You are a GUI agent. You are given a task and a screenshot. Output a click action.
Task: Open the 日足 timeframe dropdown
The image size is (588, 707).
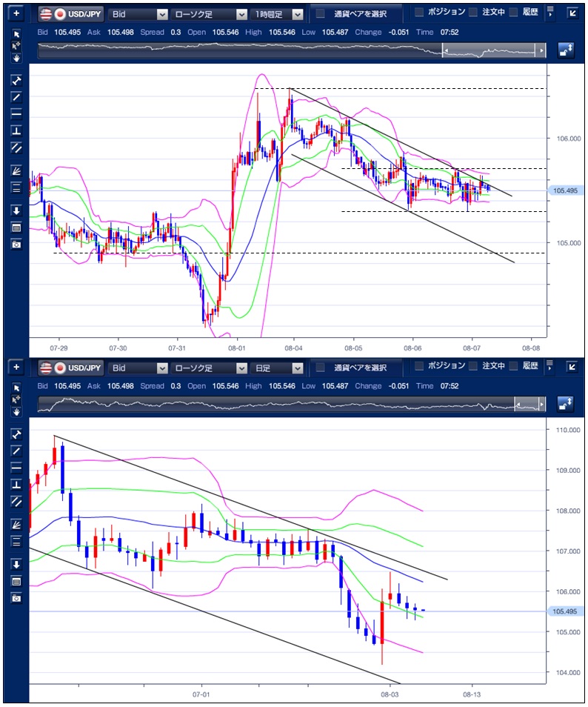click(x=277, y=368)
